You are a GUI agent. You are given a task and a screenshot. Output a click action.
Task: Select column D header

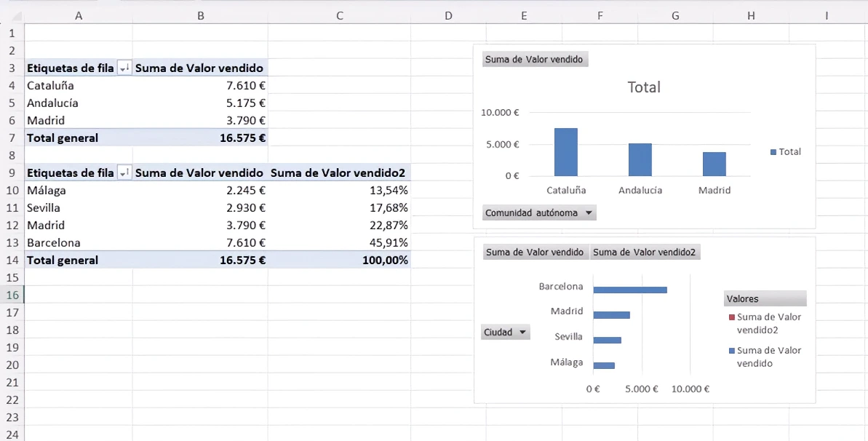pyautogui.click(x=448, y=16)
